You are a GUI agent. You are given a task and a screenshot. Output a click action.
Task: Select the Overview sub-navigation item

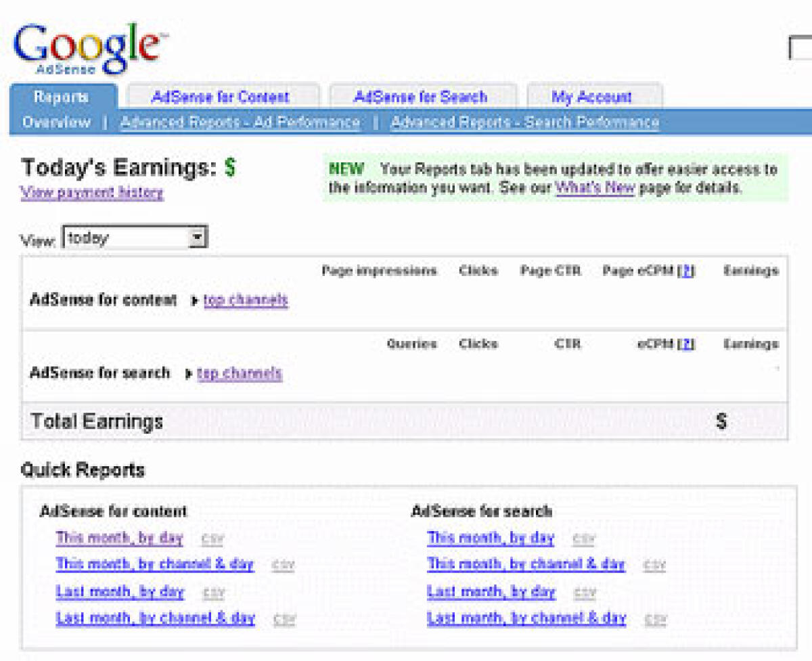(56, 122)
